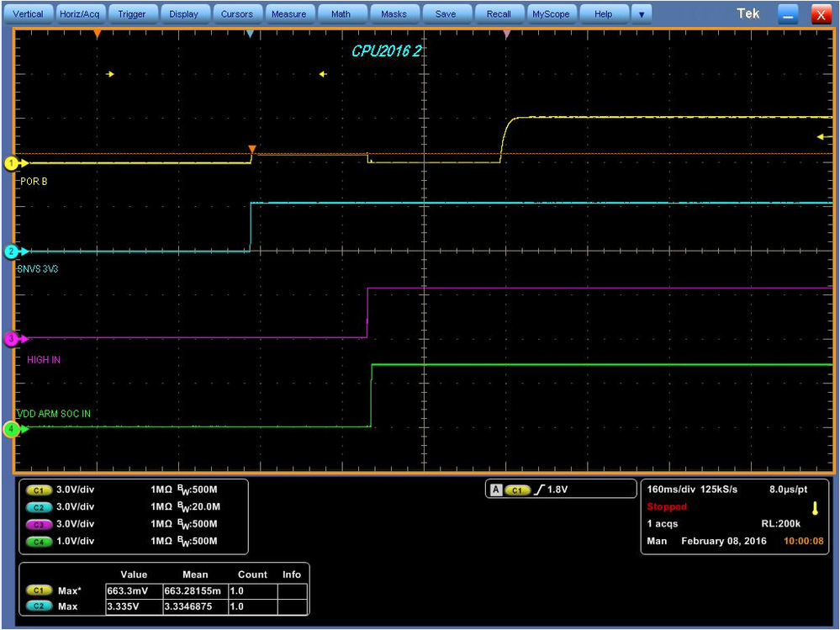This screenshot has width=840, height=630.
Task: Open the Help menu
Action: pos(603,14)
